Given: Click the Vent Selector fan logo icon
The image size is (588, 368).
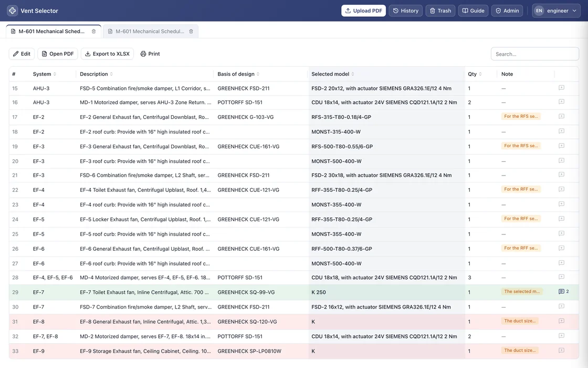Looking at the screenshot, I should pyautogui.click(x=13, y=11).
